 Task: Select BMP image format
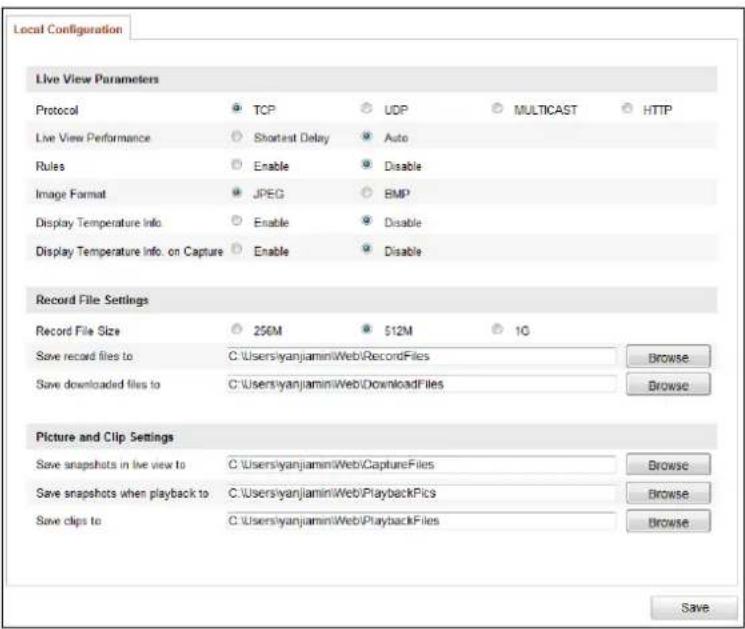click(366, 193)
